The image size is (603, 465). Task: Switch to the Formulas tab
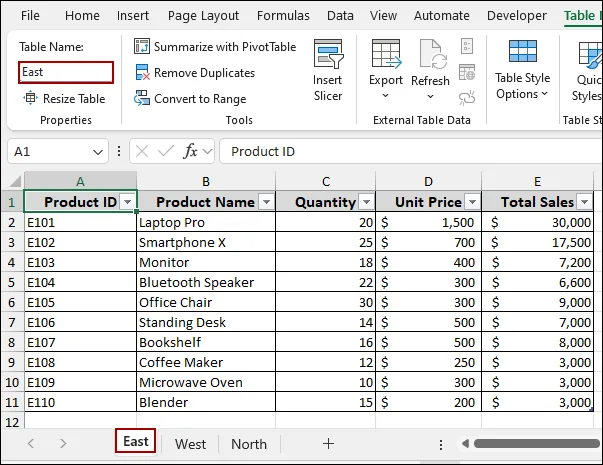click(283, 16)
